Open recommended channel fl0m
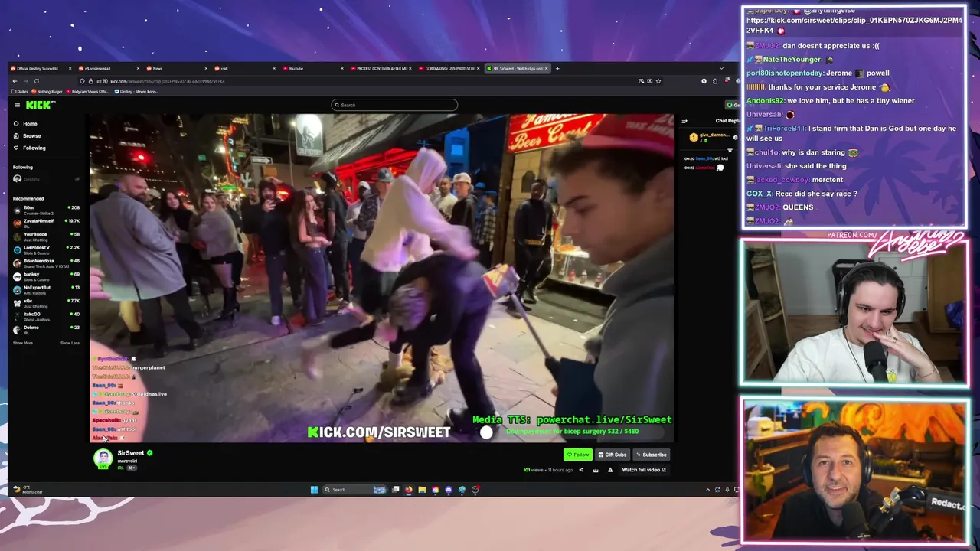Image resolution: width=980 pixels, height=551 pixels. click(x=46, y=209)
